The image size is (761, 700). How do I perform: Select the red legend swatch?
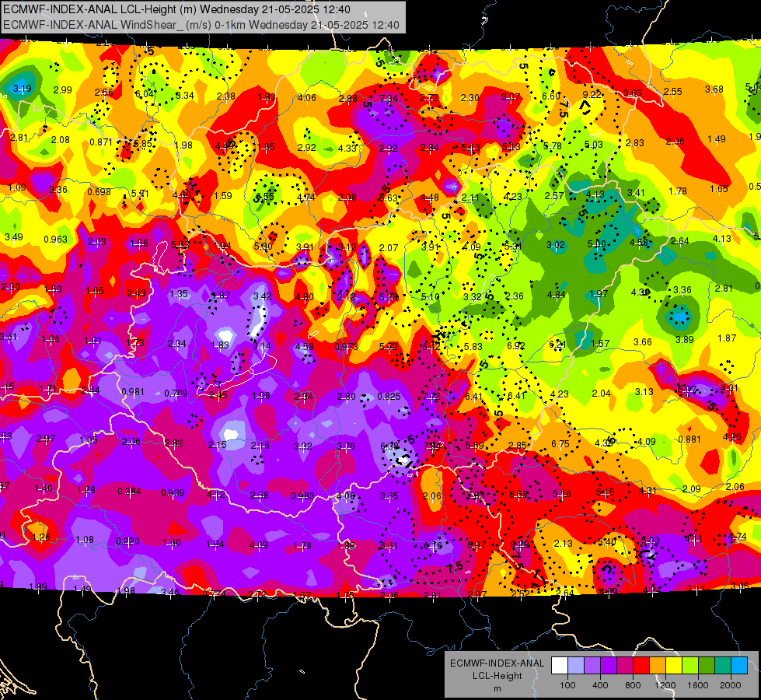[x=641, y=666]
